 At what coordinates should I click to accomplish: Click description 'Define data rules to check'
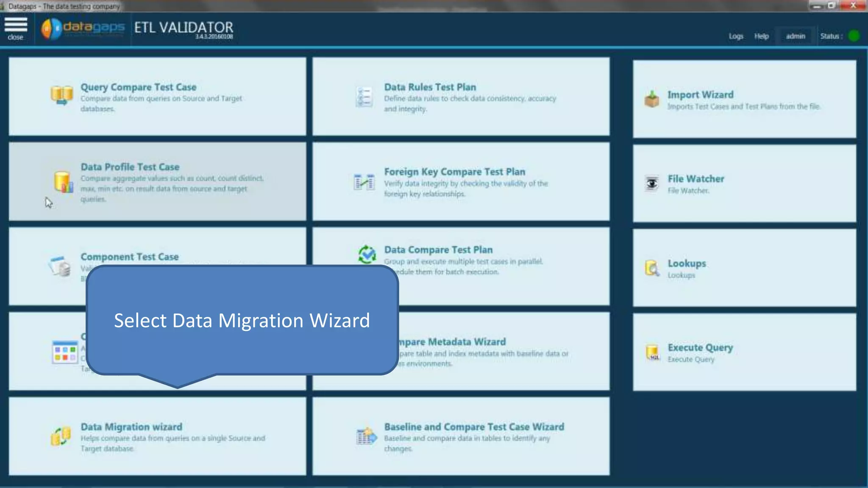point(470,103)
